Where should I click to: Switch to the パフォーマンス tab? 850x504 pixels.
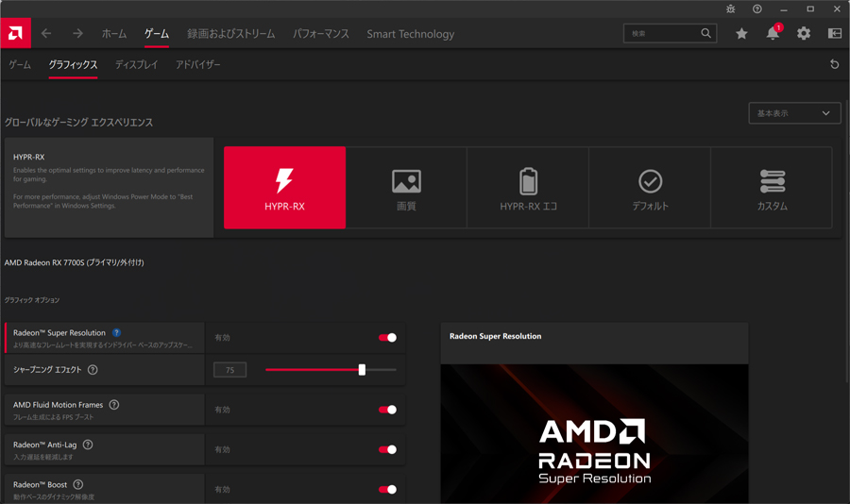[320, 34]
